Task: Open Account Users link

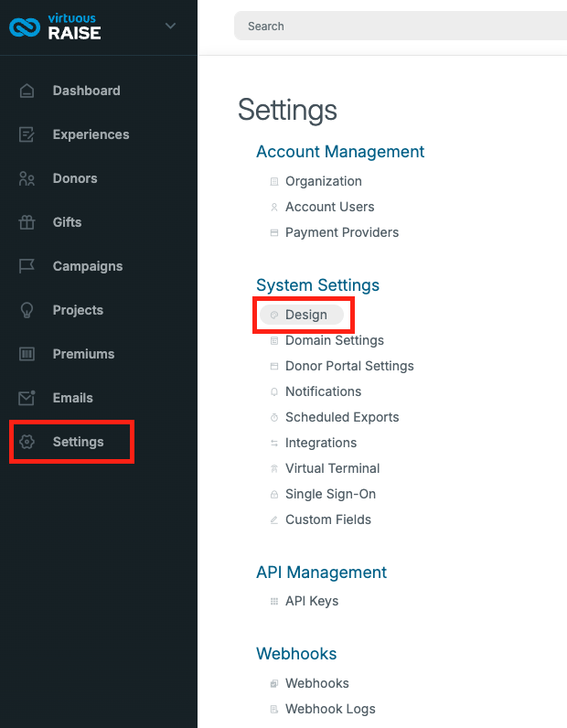Action: point(330,207)
